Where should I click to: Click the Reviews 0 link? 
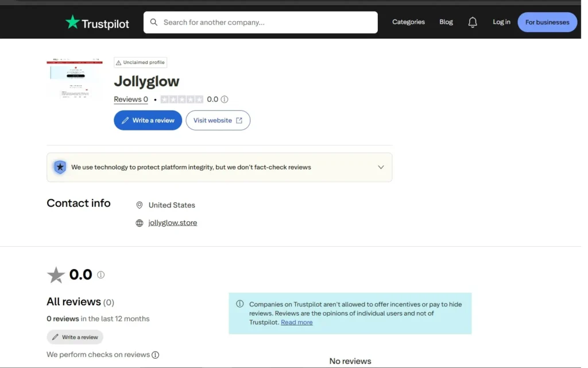pyautogui.click(x=131, y=99)
